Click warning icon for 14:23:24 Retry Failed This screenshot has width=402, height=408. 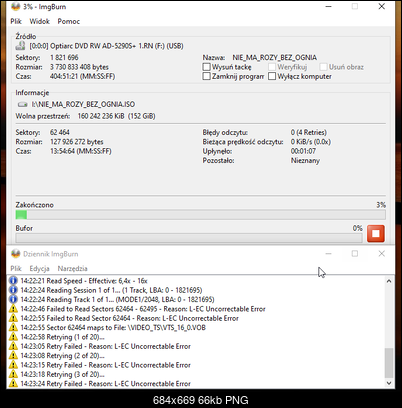13,383
